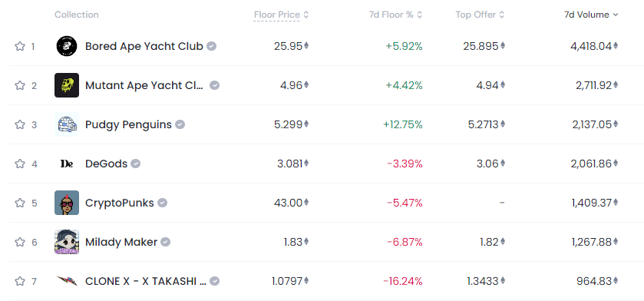The width and height of the screenshot is (644, 301).
Task: Click verified badge beside Milady Maker
Action: (x=165, y=243)
